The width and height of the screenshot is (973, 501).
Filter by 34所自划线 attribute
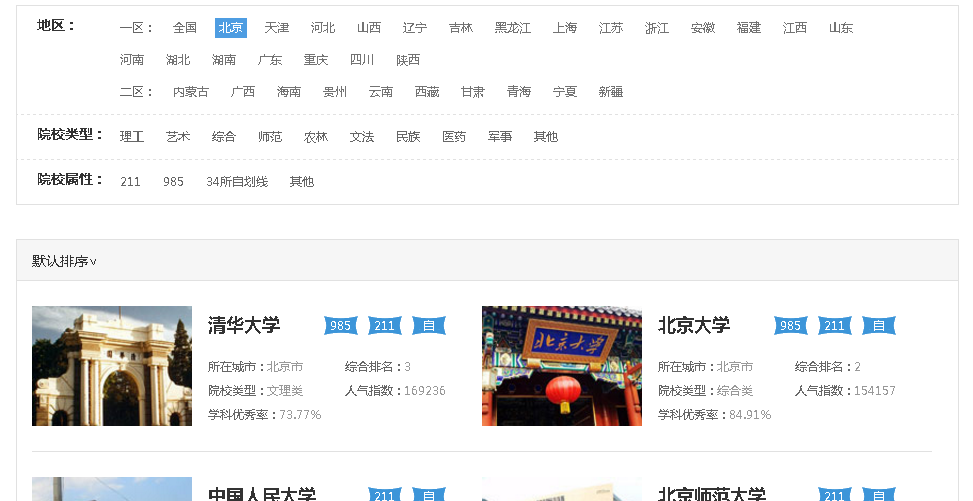(x=237, y=181)
